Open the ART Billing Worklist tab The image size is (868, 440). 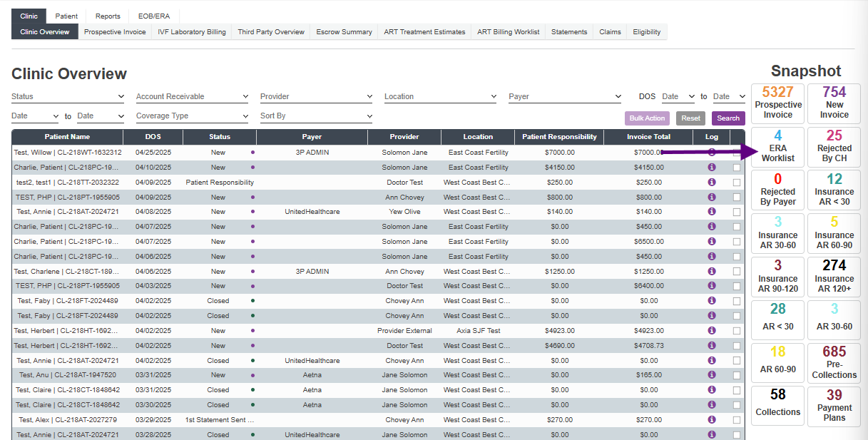(508, 32)
